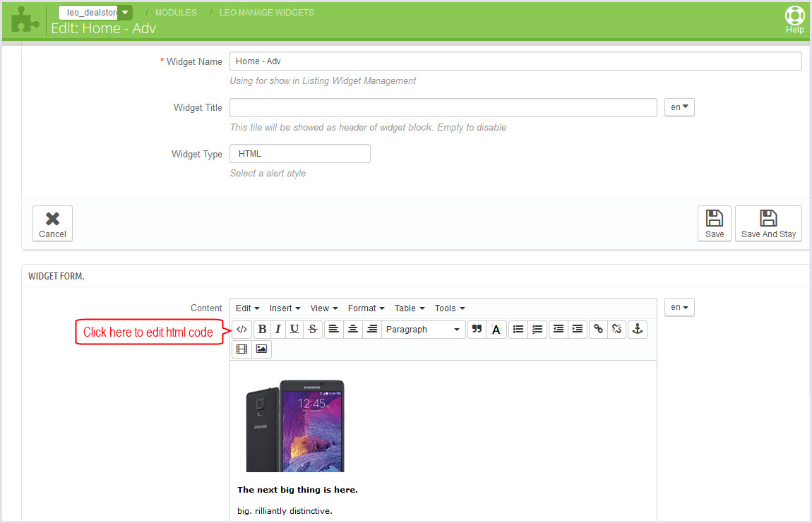Open the Insert menu in editor
The width and height of the screenshot is (812, 523).
pos(285,308)
